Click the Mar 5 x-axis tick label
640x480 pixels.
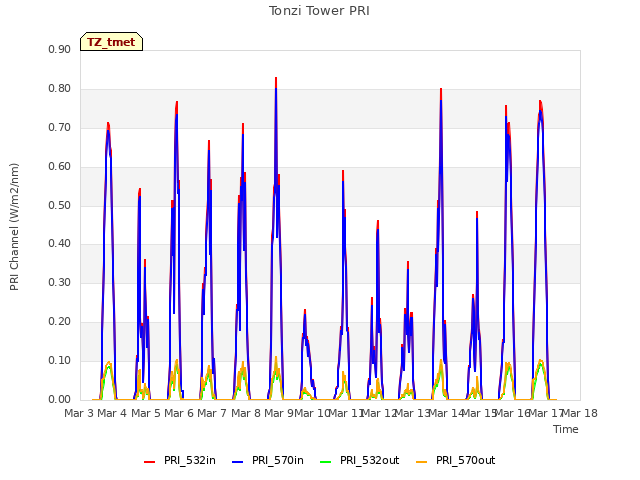(x=146, y=413)
